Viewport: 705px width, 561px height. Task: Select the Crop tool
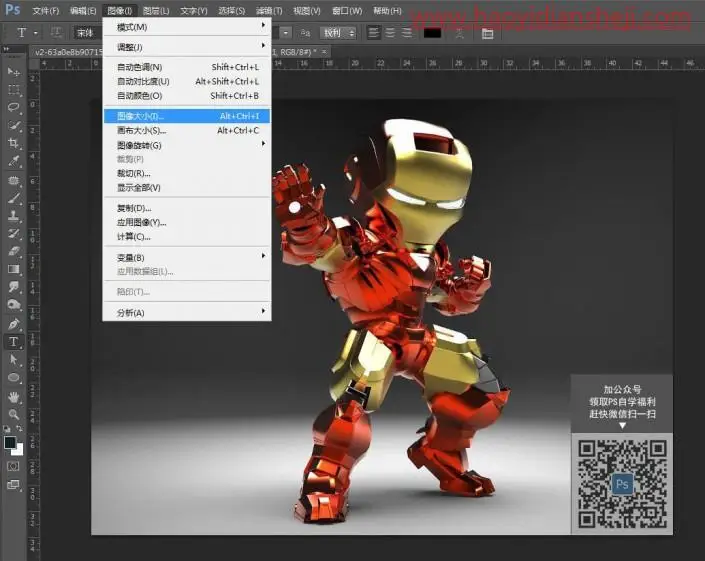tap(13, 143)
